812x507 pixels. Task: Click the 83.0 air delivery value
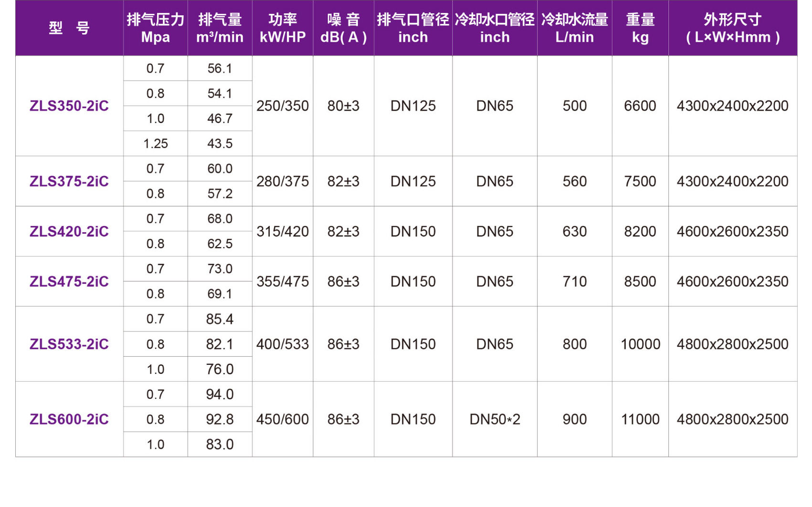pyautogui.click(x=220, y=445)
